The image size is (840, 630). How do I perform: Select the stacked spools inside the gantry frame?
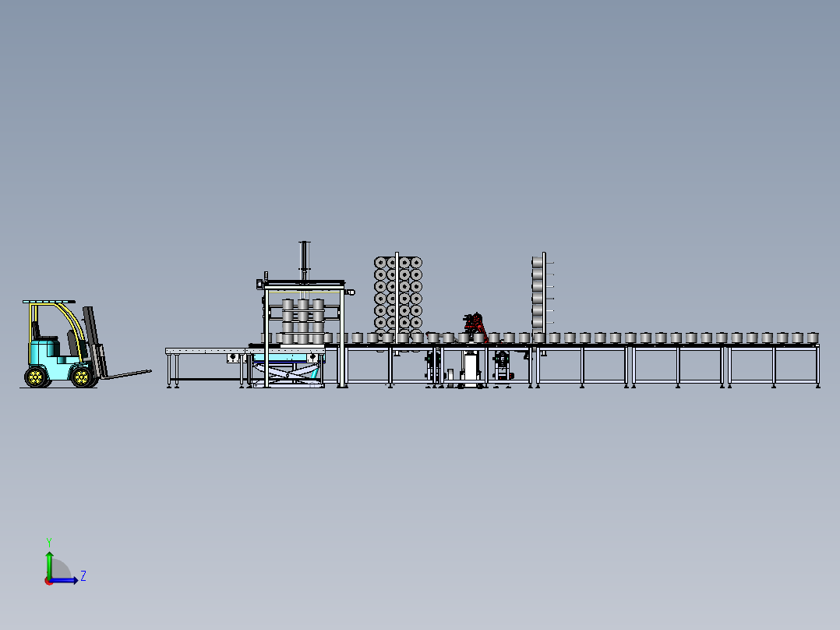[x=302, y=321]
